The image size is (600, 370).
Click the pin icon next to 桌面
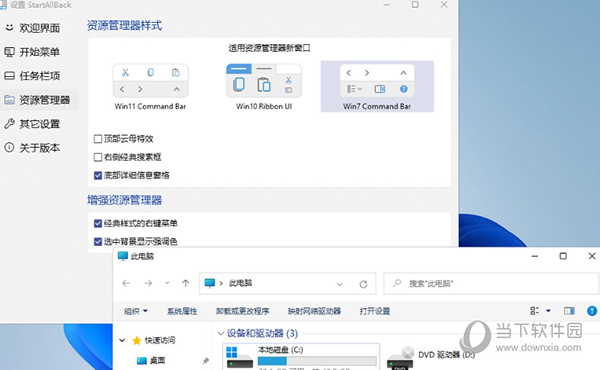click(x=206, y=360)
